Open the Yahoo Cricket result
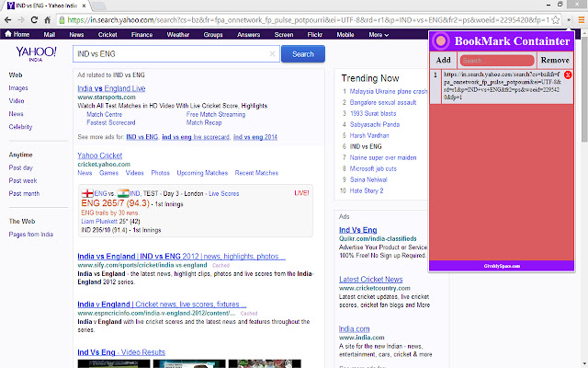The height and width of the screenshot is (368, 588). click(100, 155)
